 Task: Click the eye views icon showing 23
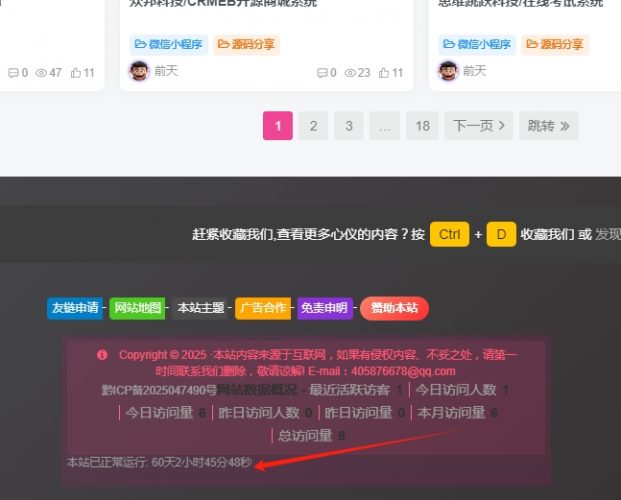(x=350, y=72)
